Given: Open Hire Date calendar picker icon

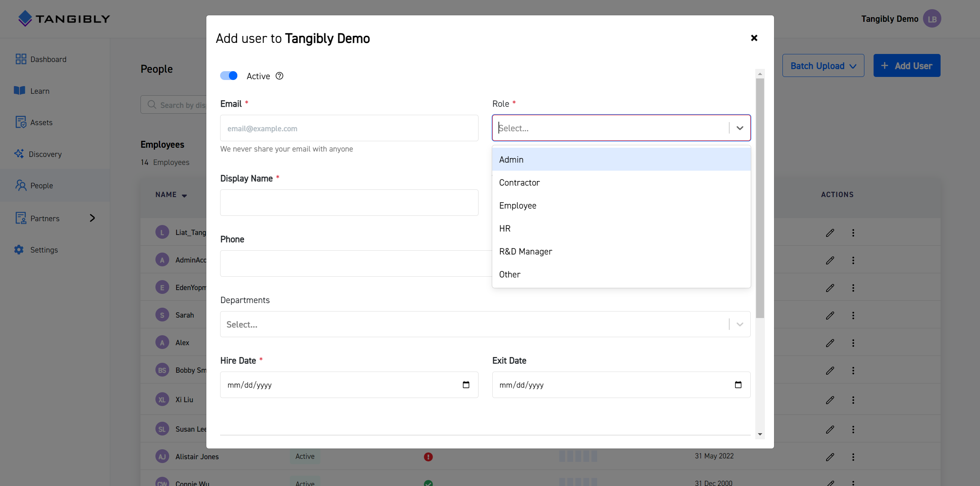Looking at the screenshot, I should coord(466,385).
